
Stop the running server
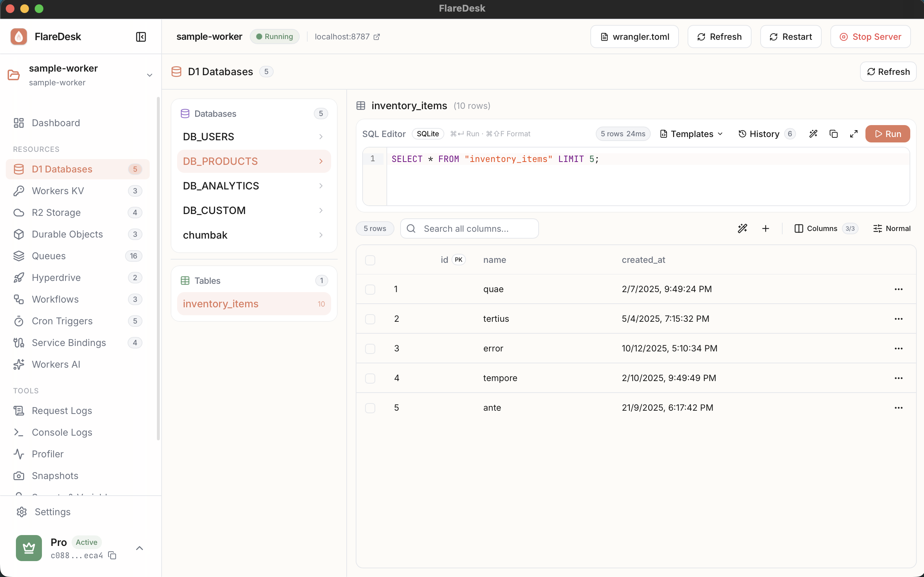click(870, 37)
